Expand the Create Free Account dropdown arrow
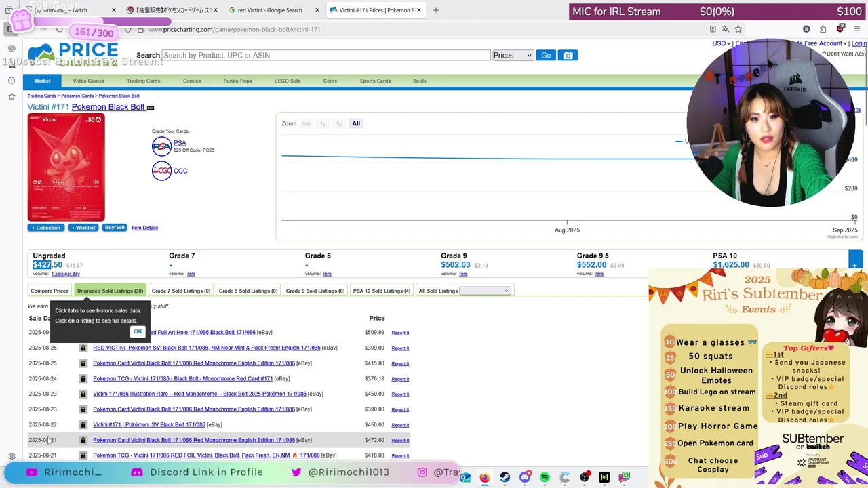Screen dimensions: 868x488 point(845,43)
